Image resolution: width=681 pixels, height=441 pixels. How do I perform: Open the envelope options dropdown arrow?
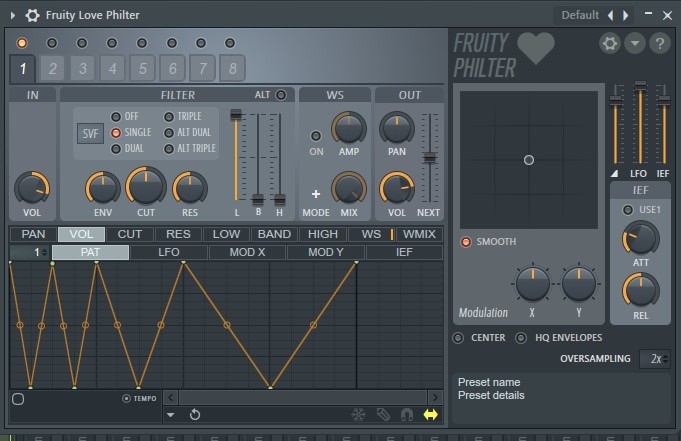pos(171,415)
